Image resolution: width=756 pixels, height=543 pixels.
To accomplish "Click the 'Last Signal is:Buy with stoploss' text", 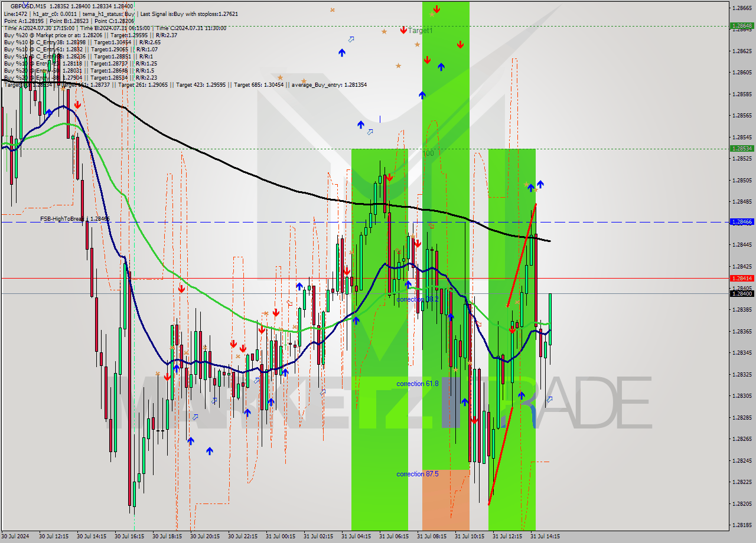I will [x=178, y=14].
